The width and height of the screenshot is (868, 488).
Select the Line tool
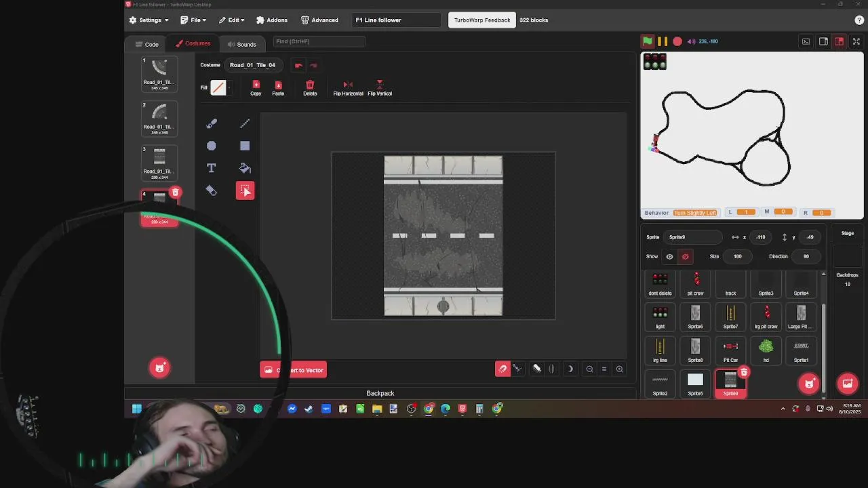pyautogui.click(x=245, y=123)
